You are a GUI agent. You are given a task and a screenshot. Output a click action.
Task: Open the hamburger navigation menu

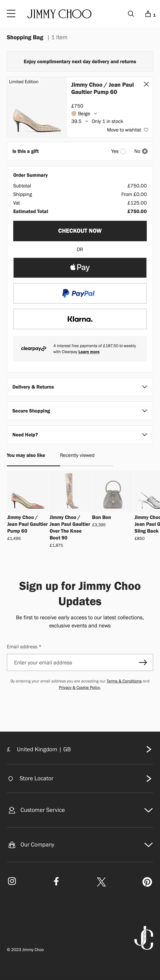point(11,14)
